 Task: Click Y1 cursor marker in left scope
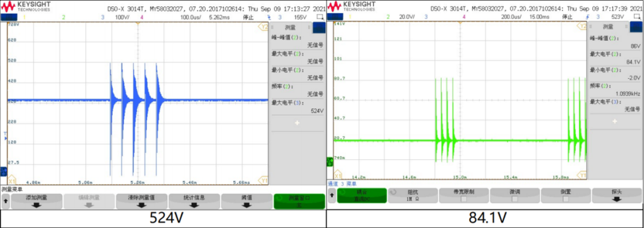pyautogui.click(x=263, y=180)
